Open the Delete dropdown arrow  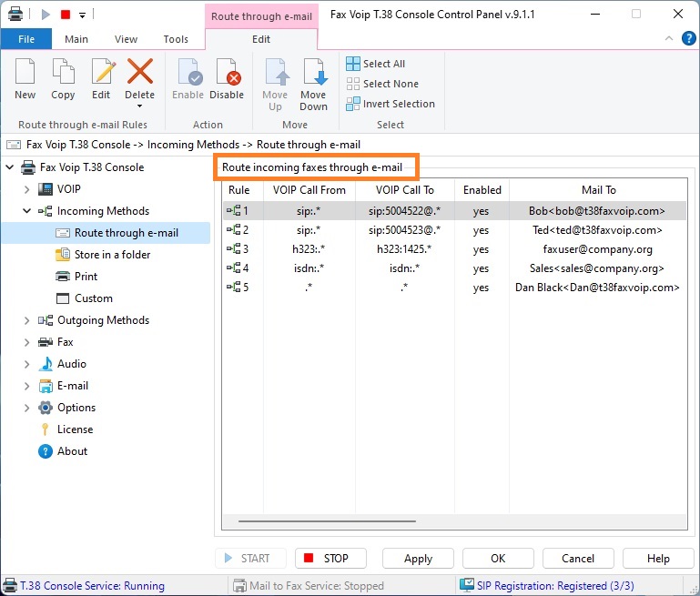[140, 106]
